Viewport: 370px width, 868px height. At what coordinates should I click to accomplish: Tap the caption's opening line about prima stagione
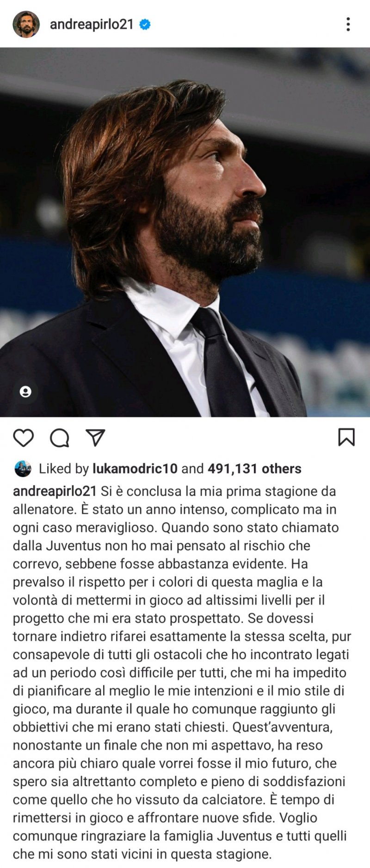pyautogui.click(x=218, y=491)
